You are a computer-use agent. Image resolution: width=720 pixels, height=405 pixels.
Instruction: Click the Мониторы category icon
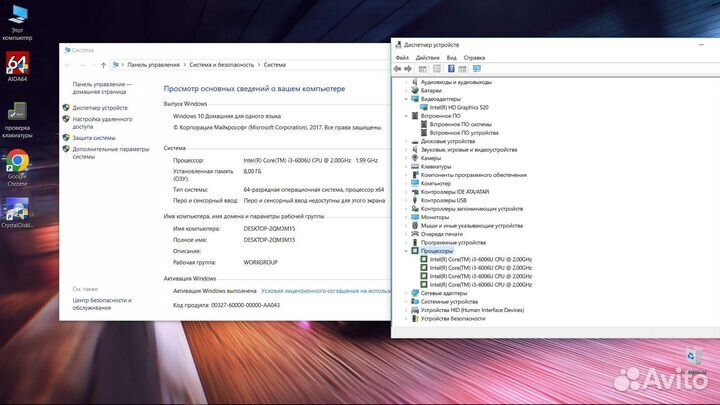415,217
